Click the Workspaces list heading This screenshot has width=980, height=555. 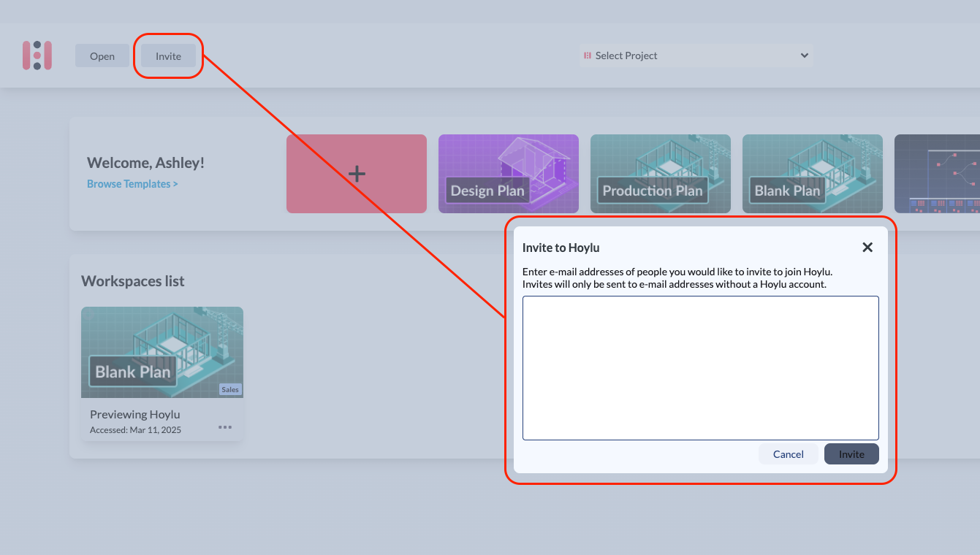point(133,281)
